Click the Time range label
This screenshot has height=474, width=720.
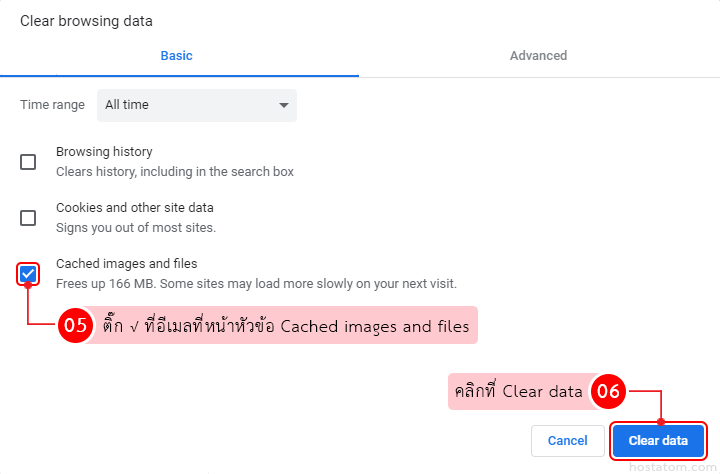pyautogui.click(x=52, y=105)
